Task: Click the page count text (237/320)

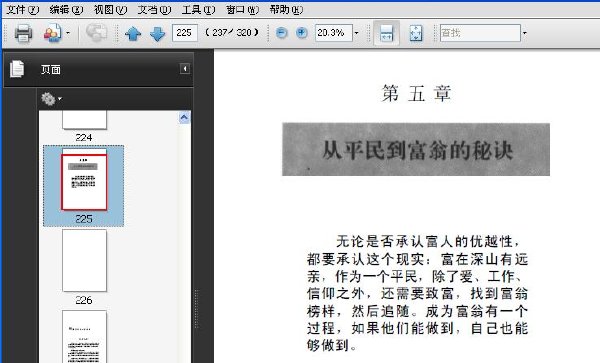Action: click(x=232, y=33)
